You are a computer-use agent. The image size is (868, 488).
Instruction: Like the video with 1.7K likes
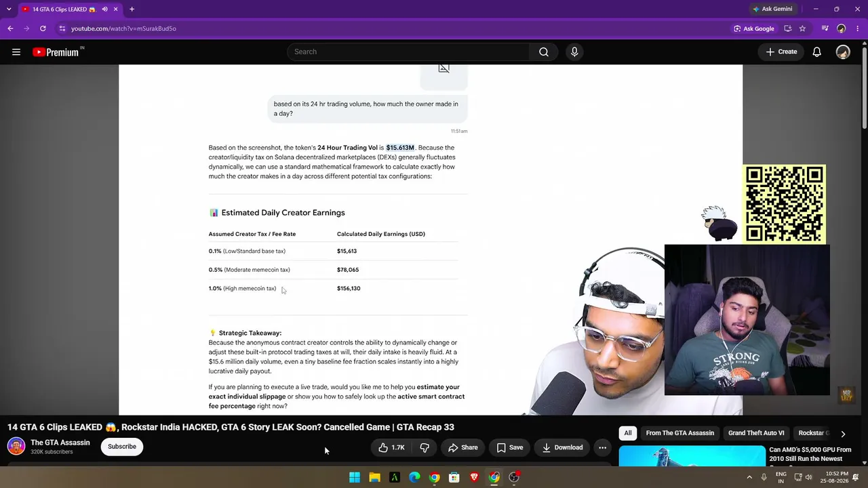point(391,447)
